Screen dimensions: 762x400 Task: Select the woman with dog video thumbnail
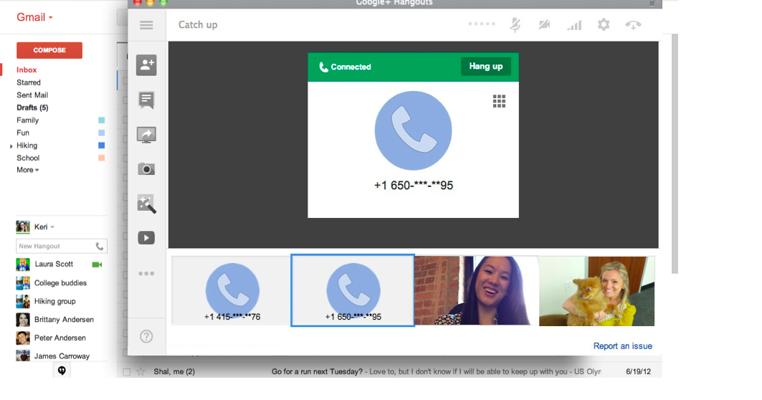(x=597, y=291)
